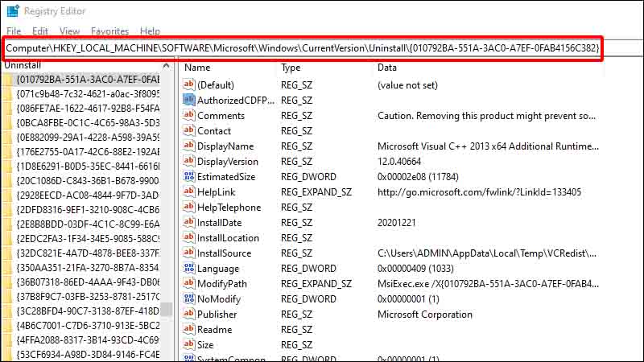
Task: Click the 12.0.40664 version data cell
Action: click(x=399, y=162)
